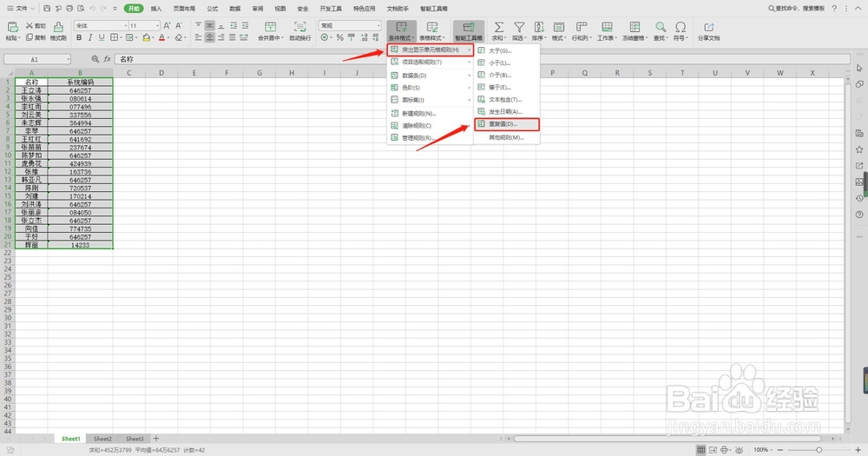Click the Symbol (符号) icon
Viewport: 868px width, 456px height.
click(x=681, y=27)
